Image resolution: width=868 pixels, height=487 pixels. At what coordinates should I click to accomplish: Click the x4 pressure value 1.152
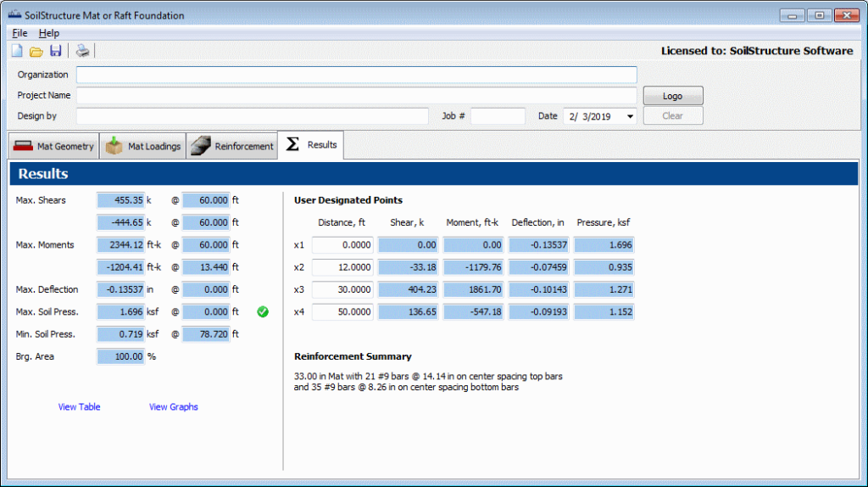tap(604, 312)
